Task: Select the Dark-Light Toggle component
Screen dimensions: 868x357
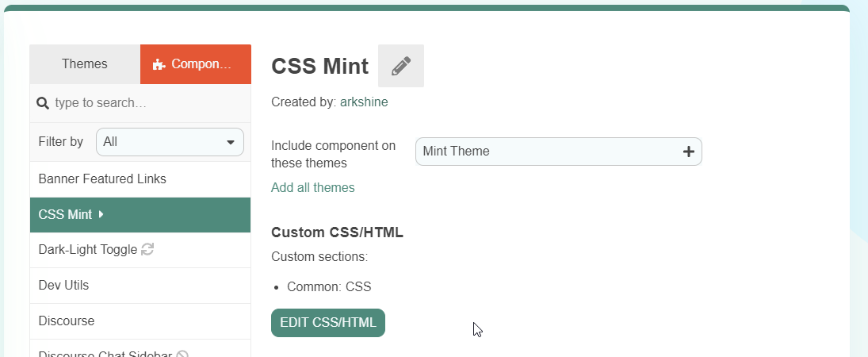Action: pyautogui.click(x=87, y=249)
